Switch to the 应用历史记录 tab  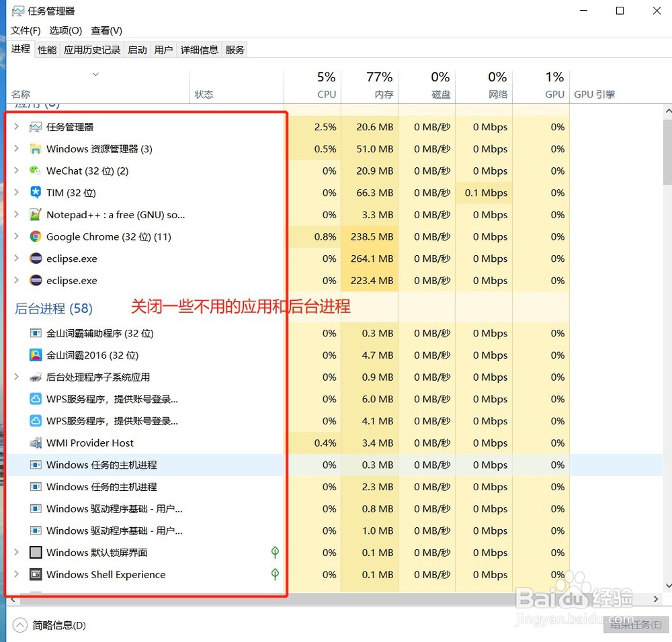click(92, 50)
